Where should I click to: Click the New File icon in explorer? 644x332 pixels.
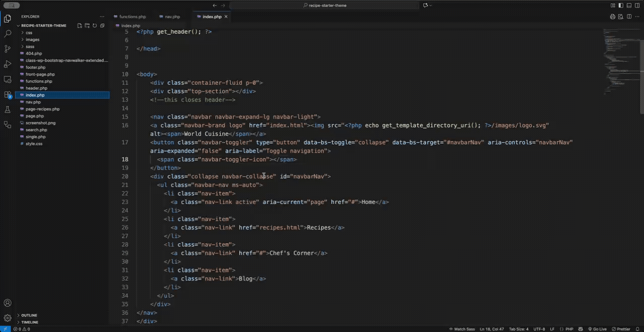(79, 25)
